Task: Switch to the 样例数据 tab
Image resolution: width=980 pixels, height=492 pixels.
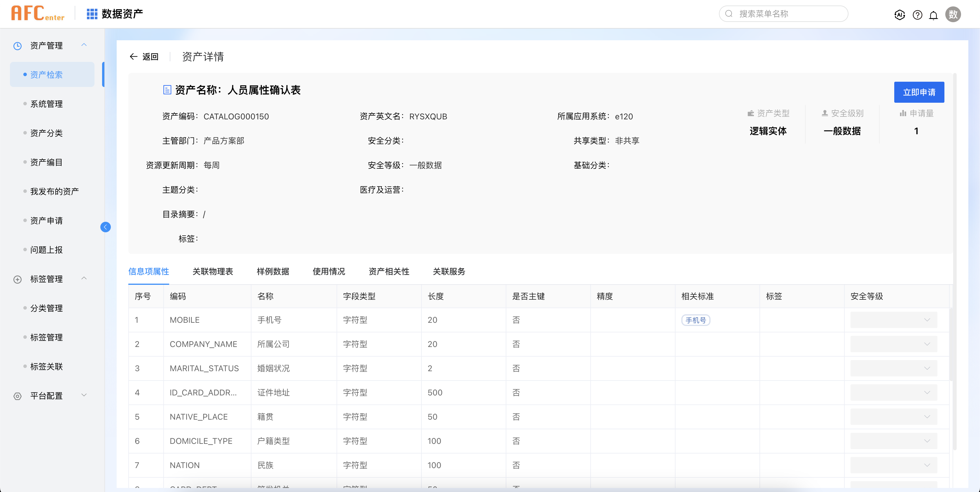Action: tap(273, 272)
